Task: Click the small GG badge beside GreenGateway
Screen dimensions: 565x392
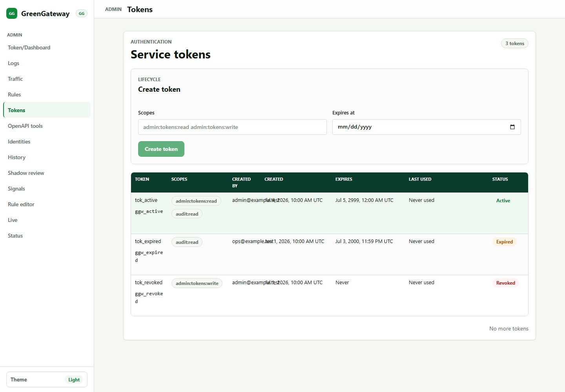Action: 82,13
